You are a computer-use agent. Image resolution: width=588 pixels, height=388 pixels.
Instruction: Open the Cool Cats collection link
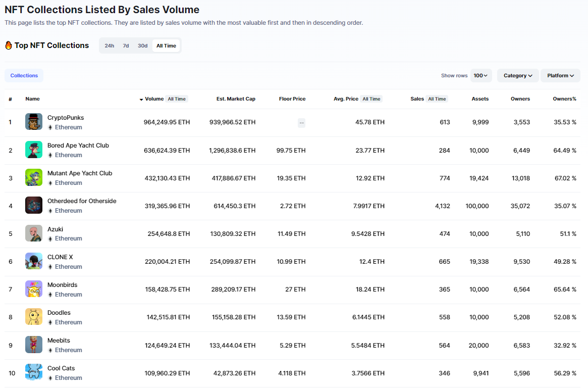tap(61, 368)
